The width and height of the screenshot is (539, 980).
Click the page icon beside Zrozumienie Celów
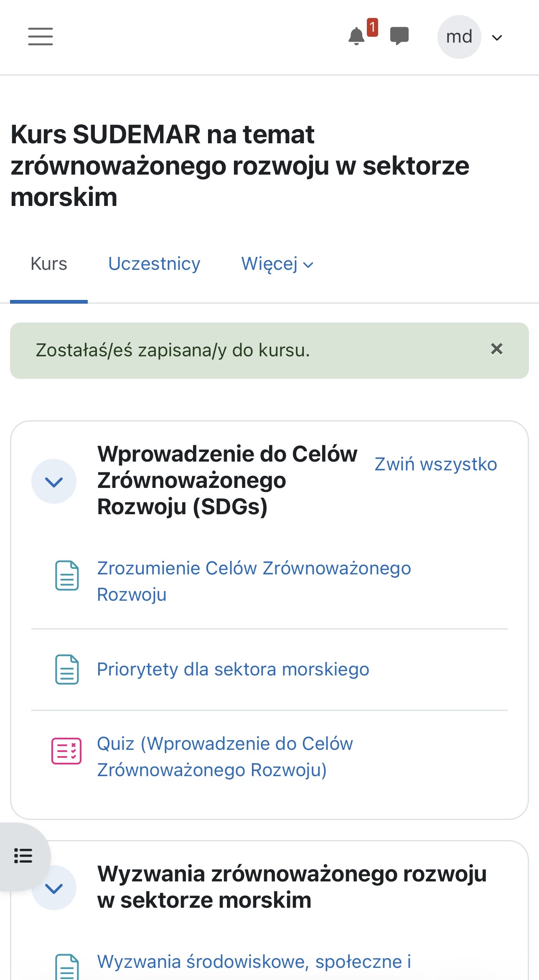click(67, 576)
